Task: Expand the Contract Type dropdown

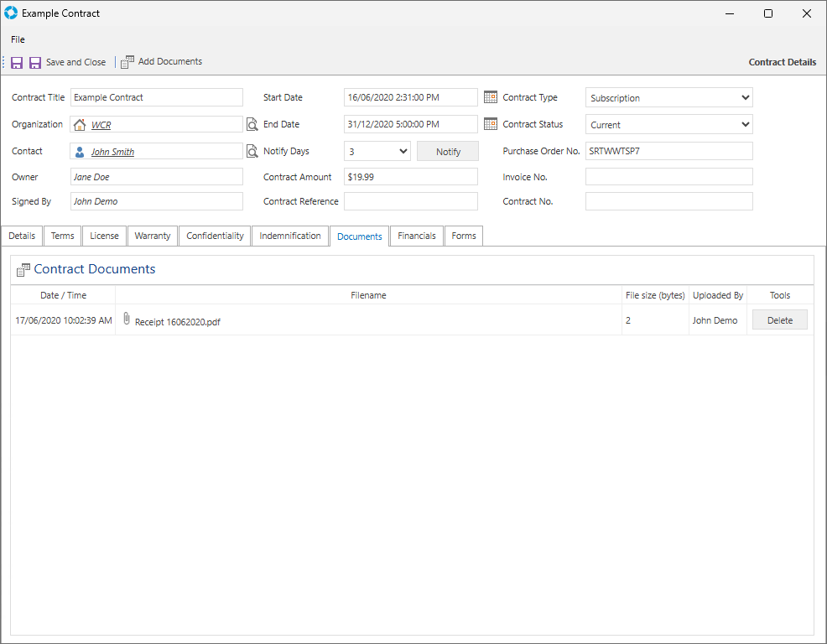Action: (x=745, y=98)
